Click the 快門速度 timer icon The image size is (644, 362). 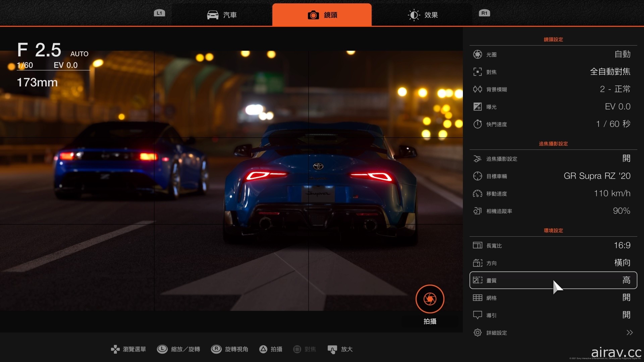point(478,124)
